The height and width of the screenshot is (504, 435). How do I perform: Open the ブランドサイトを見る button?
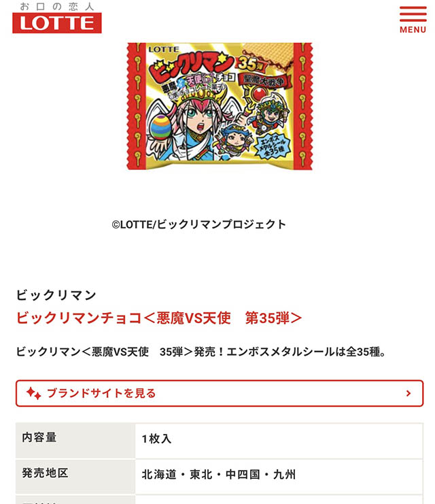pyautogui.click(x=220, y=393)
